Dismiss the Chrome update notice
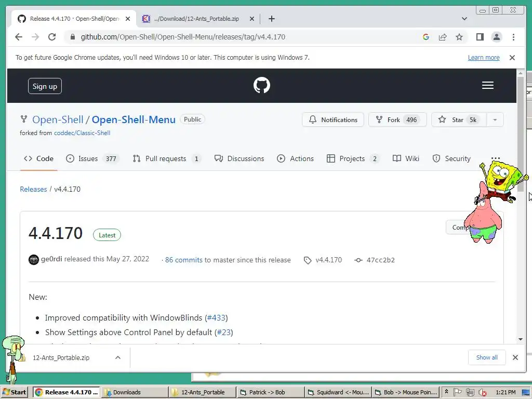This screenshot has width=532, height=399. (512, 57)
